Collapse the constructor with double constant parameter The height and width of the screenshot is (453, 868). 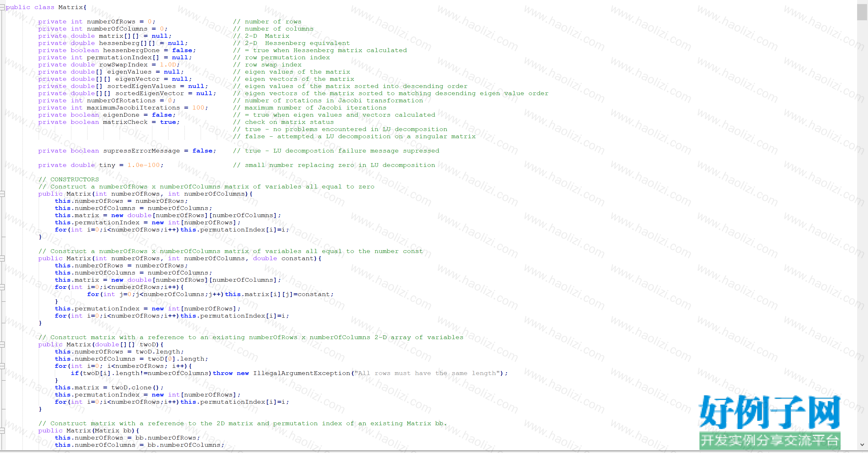coord(2,258)
